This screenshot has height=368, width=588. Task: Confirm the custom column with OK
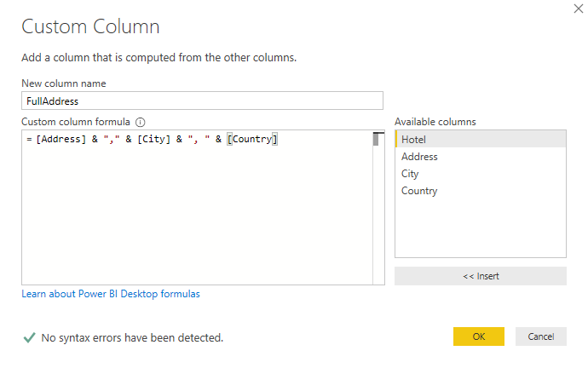point(479,336)
